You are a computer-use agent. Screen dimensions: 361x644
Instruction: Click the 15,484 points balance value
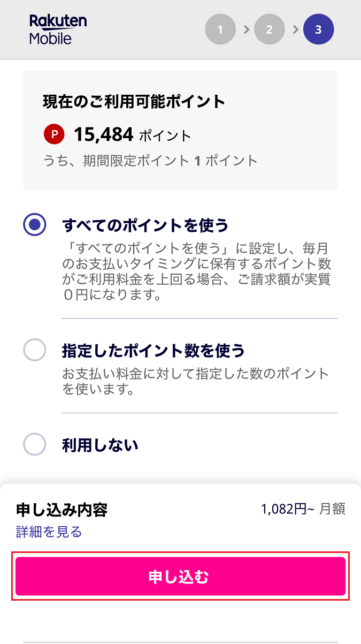coord(103,134)
